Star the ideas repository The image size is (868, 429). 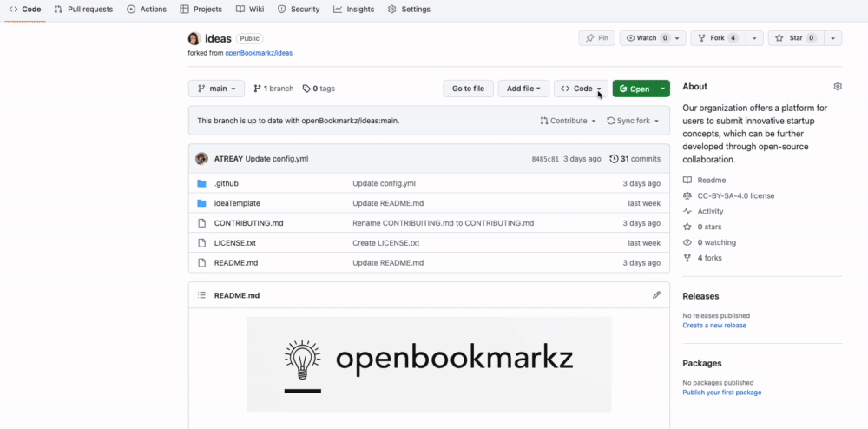[x=795, y=38]
